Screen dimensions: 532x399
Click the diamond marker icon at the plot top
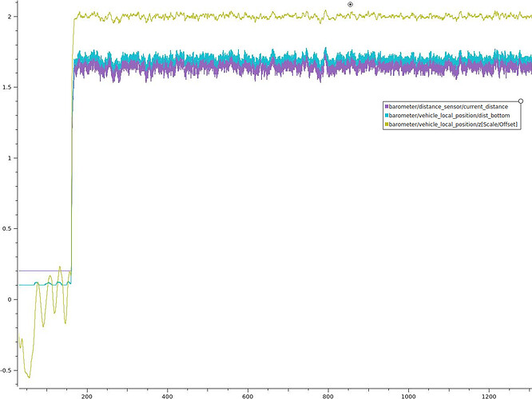point(350,5)
